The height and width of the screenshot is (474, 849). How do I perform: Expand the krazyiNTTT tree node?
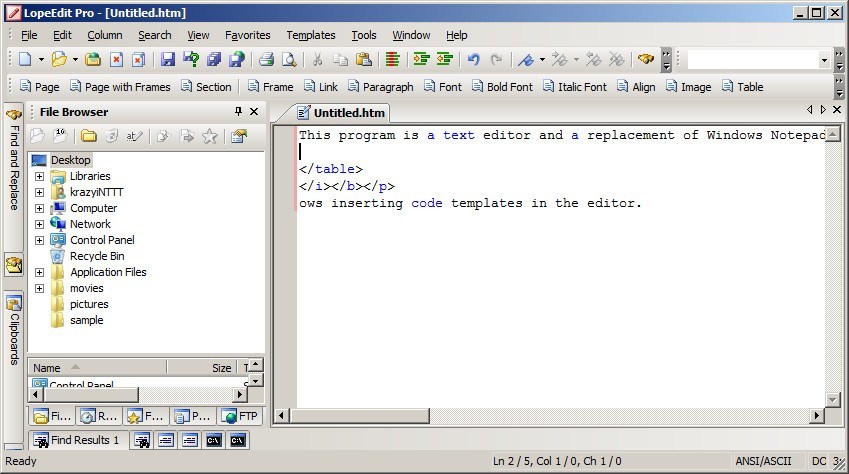(40, 192)
